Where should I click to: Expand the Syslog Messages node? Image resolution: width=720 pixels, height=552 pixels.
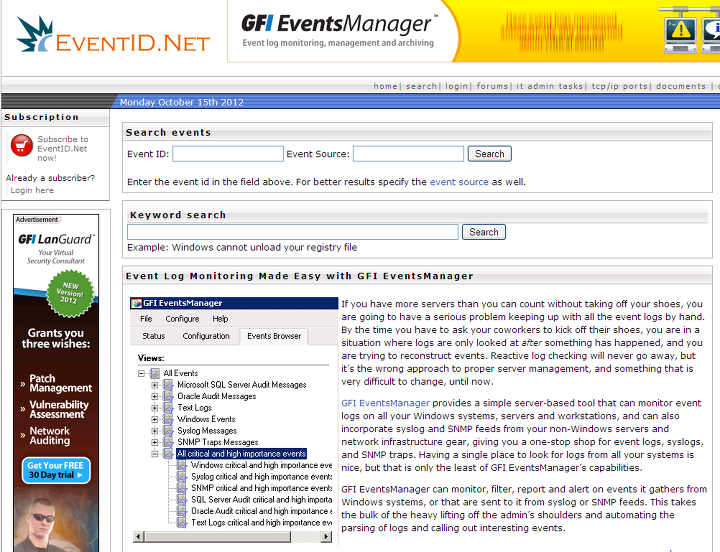(x=155, y=431)
